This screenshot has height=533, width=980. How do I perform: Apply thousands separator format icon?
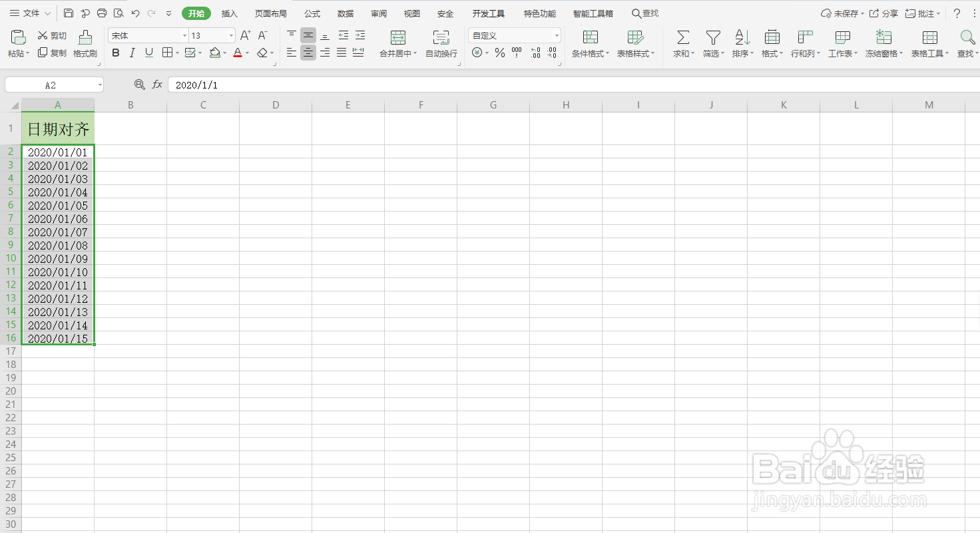coord(517,53)
